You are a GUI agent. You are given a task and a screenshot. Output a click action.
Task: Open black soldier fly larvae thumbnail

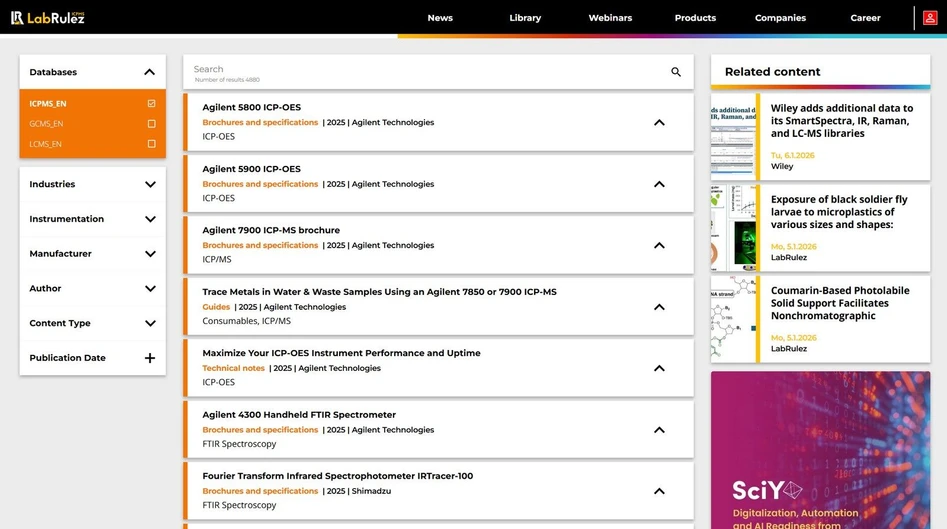(x=733, y=228)
